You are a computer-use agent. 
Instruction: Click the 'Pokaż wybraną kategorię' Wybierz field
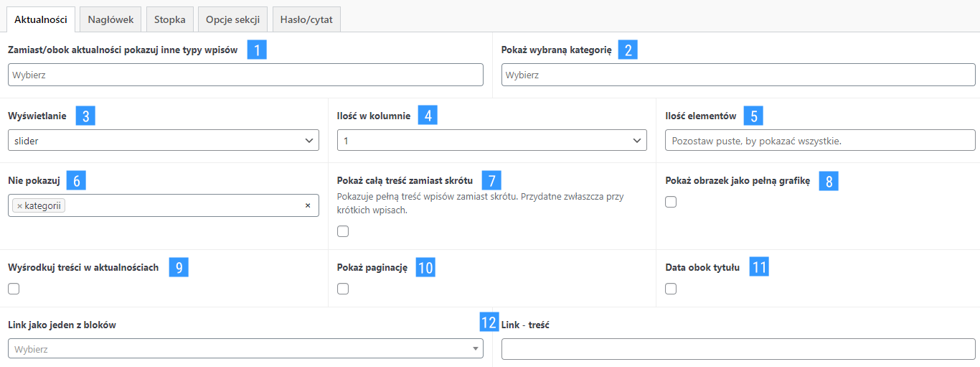[x=738, y=75]
